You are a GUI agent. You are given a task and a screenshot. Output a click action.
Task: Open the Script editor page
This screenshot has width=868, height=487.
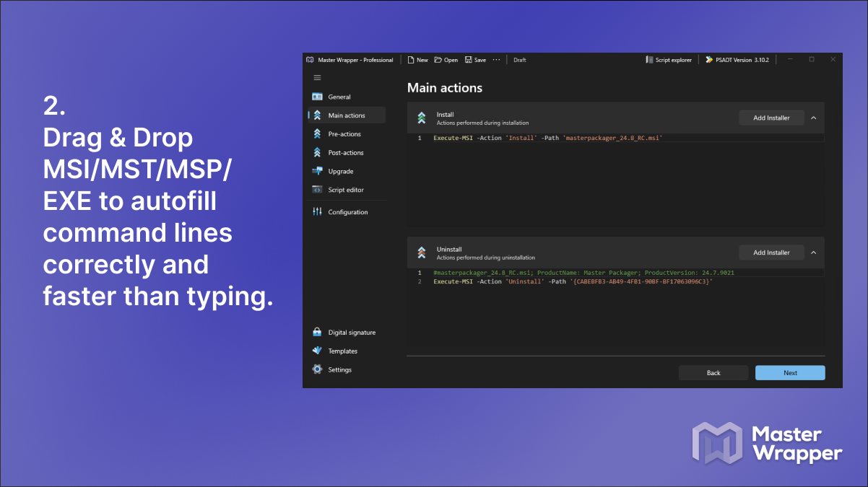point(347,190)
